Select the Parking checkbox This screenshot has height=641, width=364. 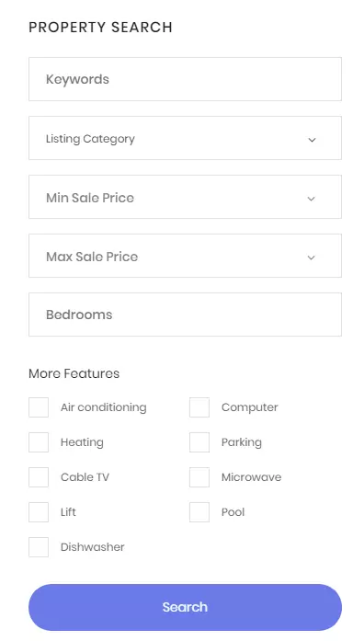click(199, 442)
